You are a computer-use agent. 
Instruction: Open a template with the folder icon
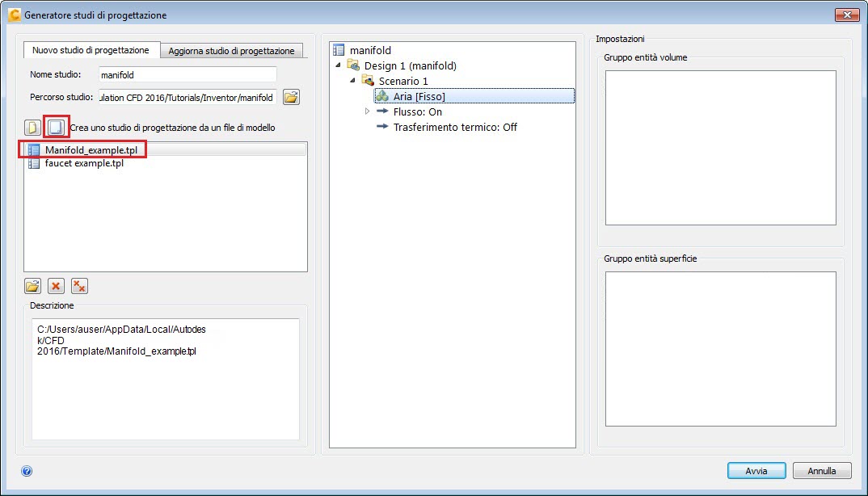click(x=32, y=285)
